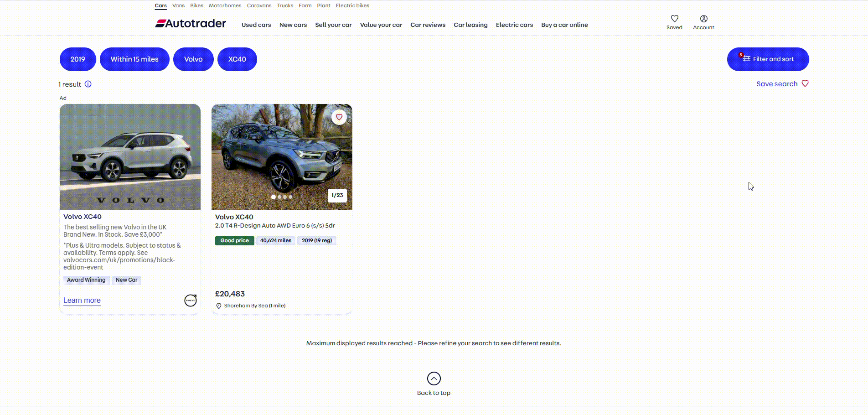Favourite the grey Volvo XC40 listing heart
The width and height of the screenshot is (868, 415).
coord(339,117)
